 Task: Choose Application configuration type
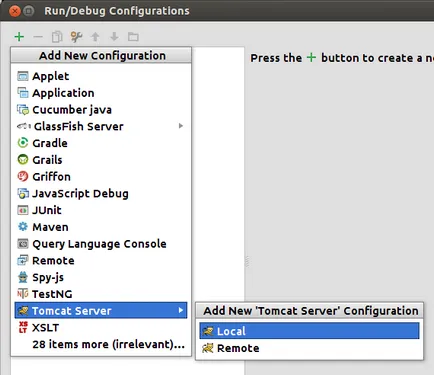[101, 93]
